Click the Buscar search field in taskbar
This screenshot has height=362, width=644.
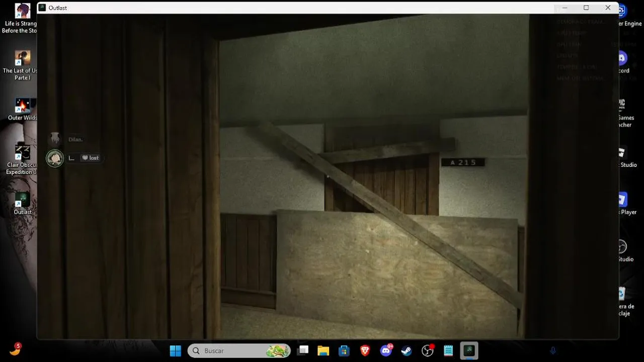coord(239,350)
